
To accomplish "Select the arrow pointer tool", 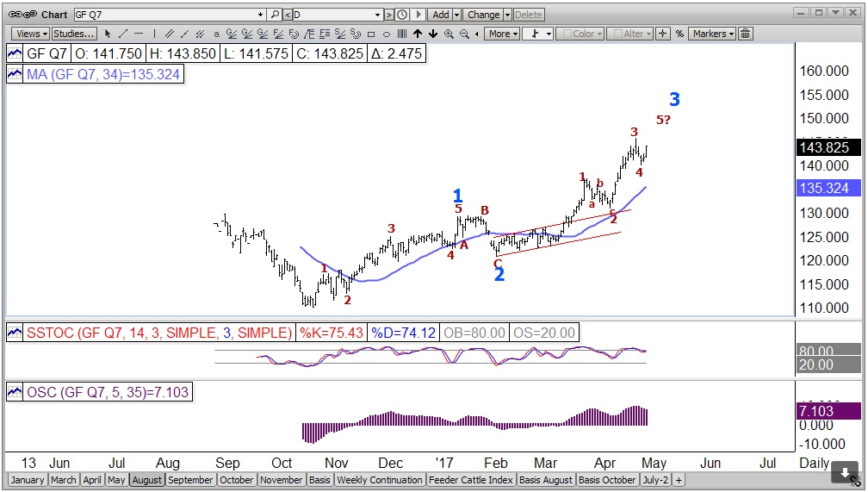I will pyautogui.click(x=108, y=34).
